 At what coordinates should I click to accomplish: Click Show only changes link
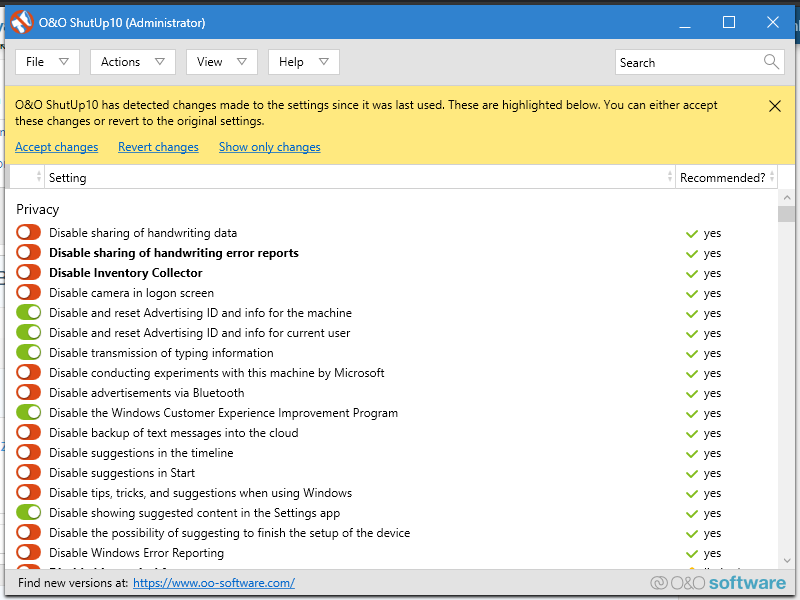coord(269,147)
